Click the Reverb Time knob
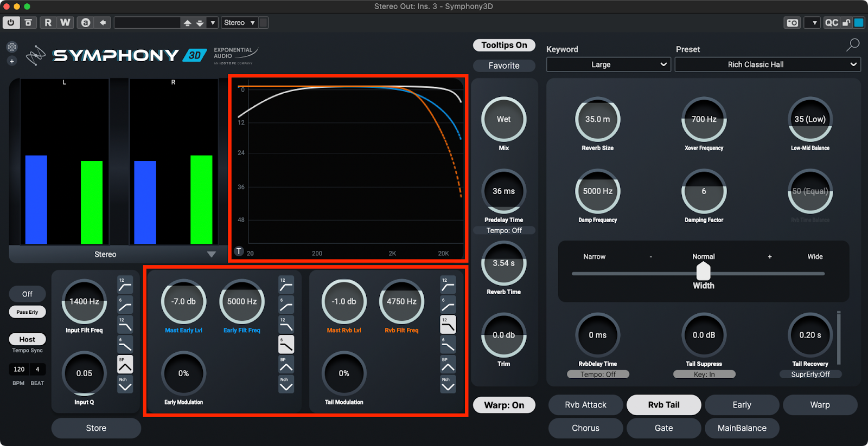This screenshot has width=868, height=446. (503, 264)
